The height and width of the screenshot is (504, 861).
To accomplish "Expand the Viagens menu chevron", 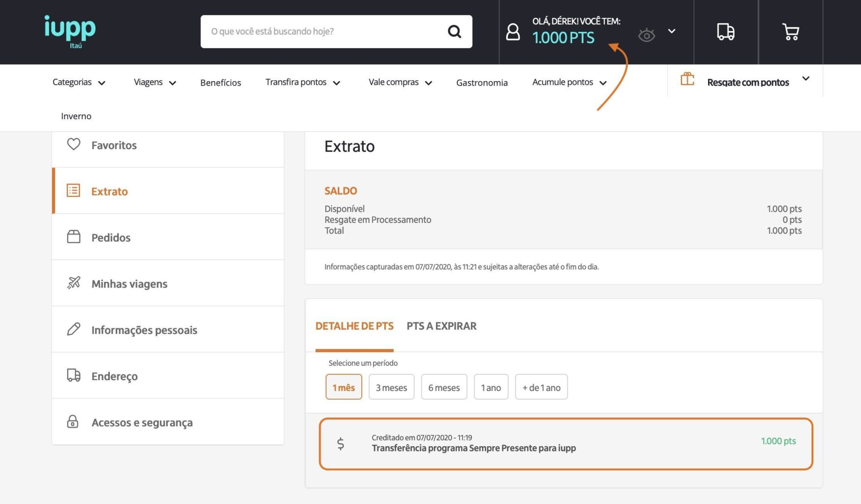I will pos(173,83).
